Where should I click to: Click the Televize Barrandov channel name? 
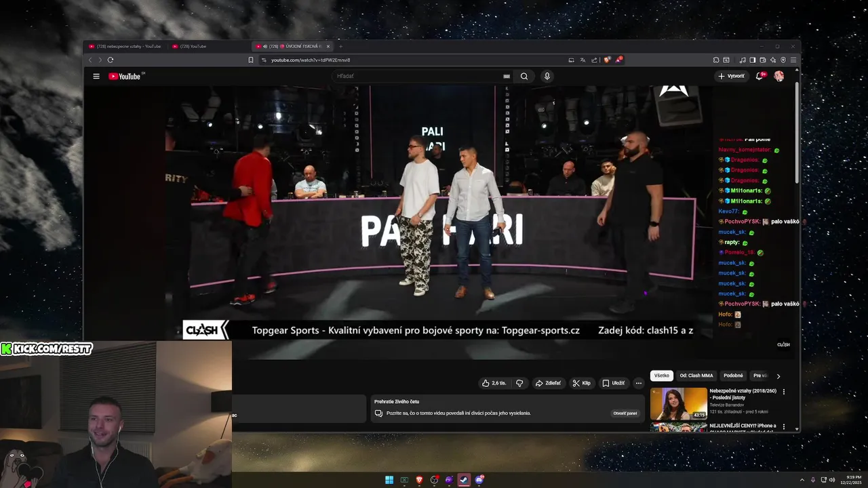(x=726, y=405)
